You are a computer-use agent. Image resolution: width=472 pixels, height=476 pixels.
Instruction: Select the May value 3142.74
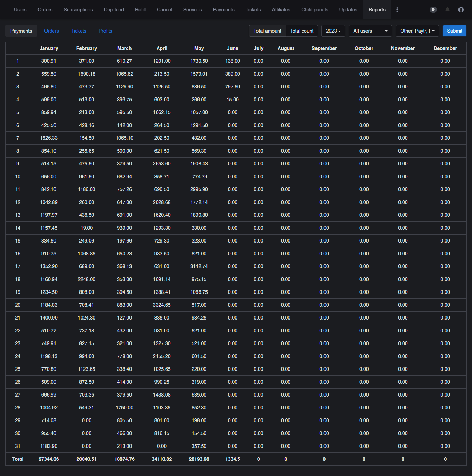pos(199,266)
